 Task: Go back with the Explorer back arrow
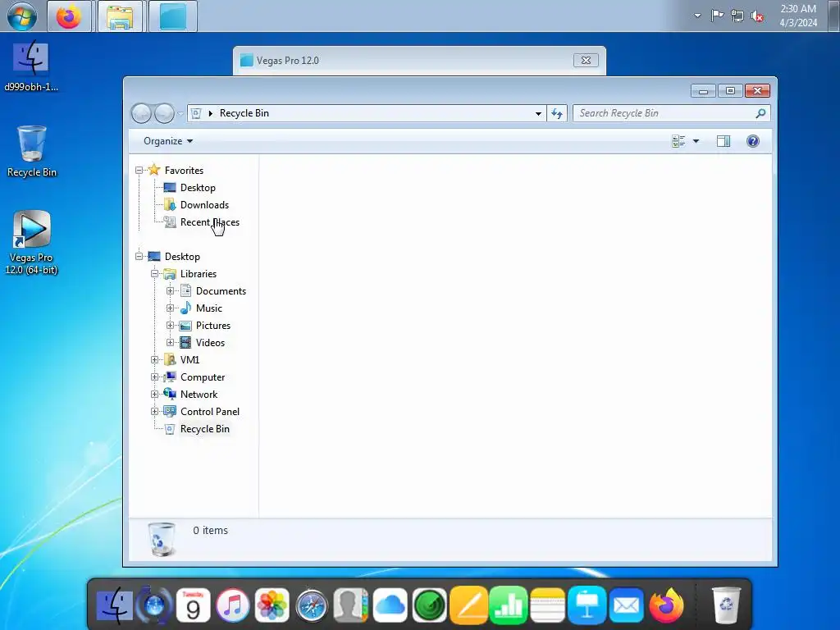point(141,113)
